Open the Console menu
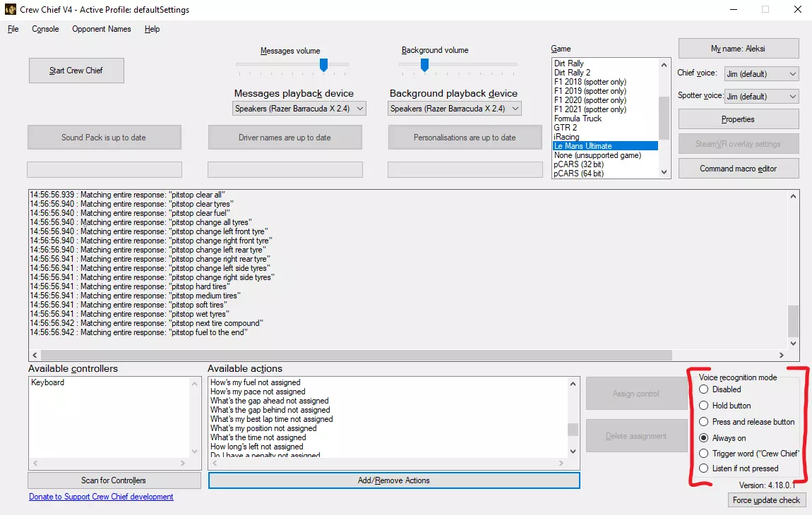Image resolution: width=812 pixels, height=515 pixels. (x=46, y=29)
